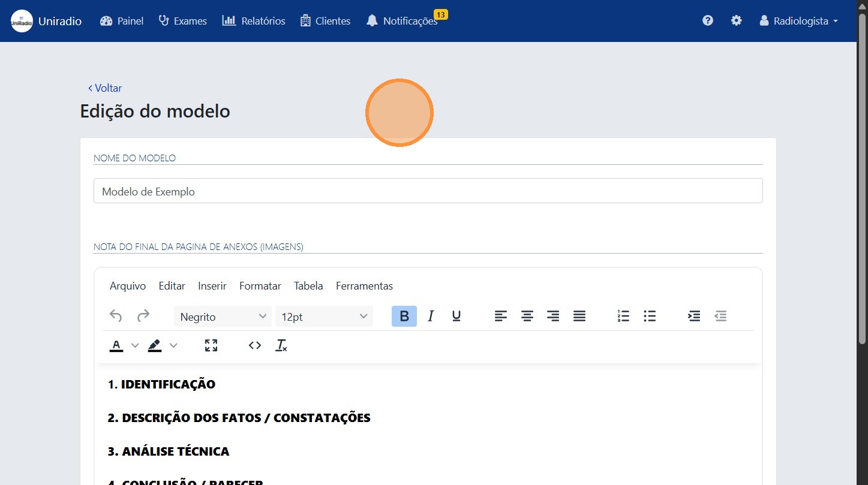Open the Tabela menu
Image resolution: width=868 pixels, height=485 pixels.
click(308, 286)
